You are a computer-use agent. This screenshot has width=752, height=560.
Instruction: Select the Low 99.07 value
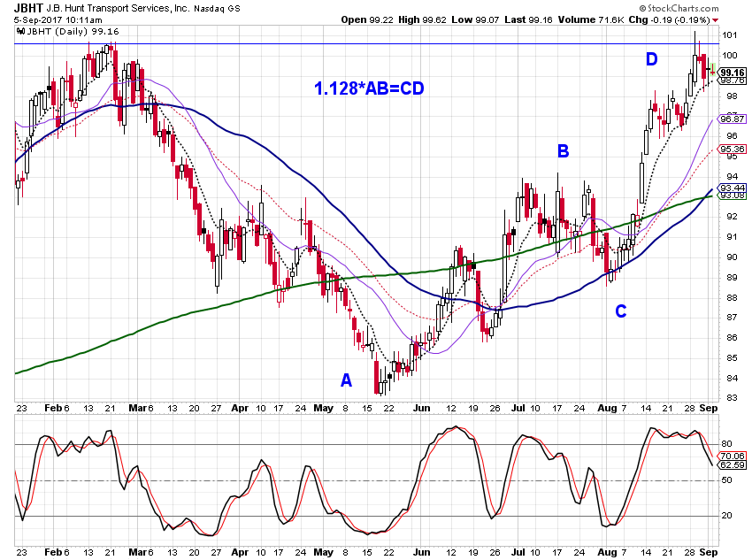pyautogui.click(x=475, y=19)
